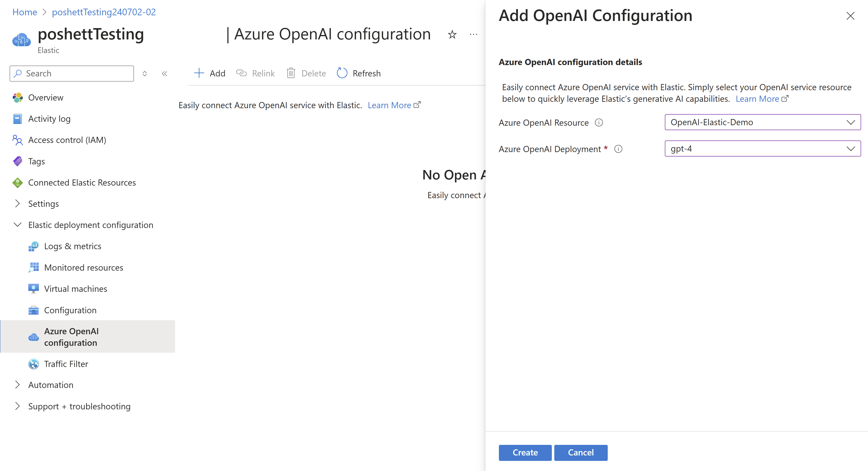The image size is (868, 471).
Task: Expand the Support troubleshooting section
Action: pos(16,406)
